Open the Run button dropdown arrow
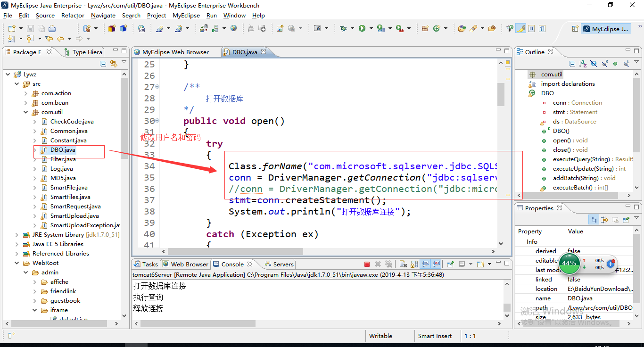644x347 pixels. pyautogui.click(x=371, y=29)
